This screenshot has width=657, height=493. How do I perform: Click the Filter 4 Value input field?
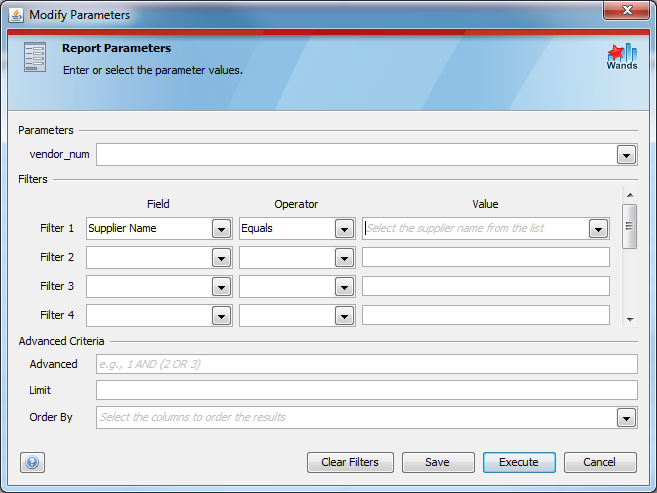(x=486, y=315)
